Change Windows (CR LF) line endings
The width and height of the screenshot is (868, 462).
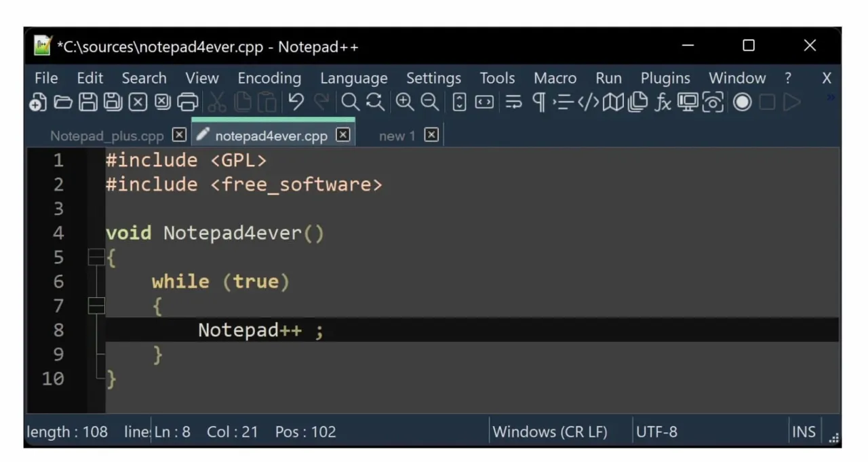coord(551,431)
